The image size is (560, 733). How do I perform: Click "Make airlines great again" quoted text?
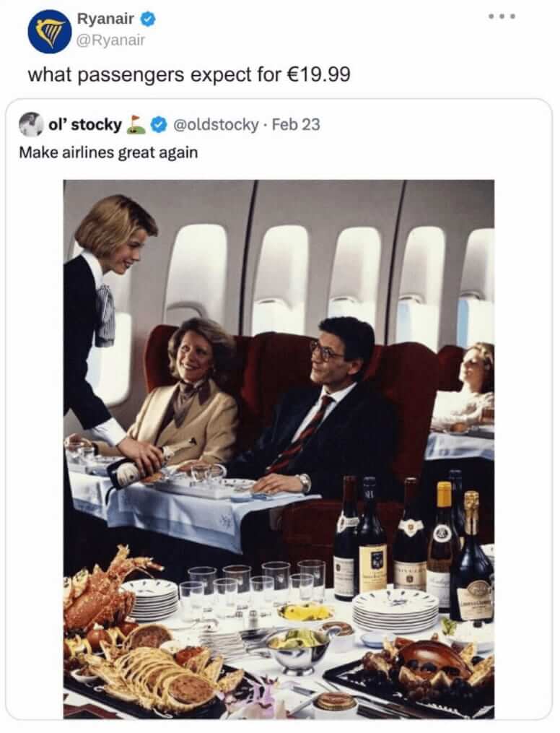108,152
